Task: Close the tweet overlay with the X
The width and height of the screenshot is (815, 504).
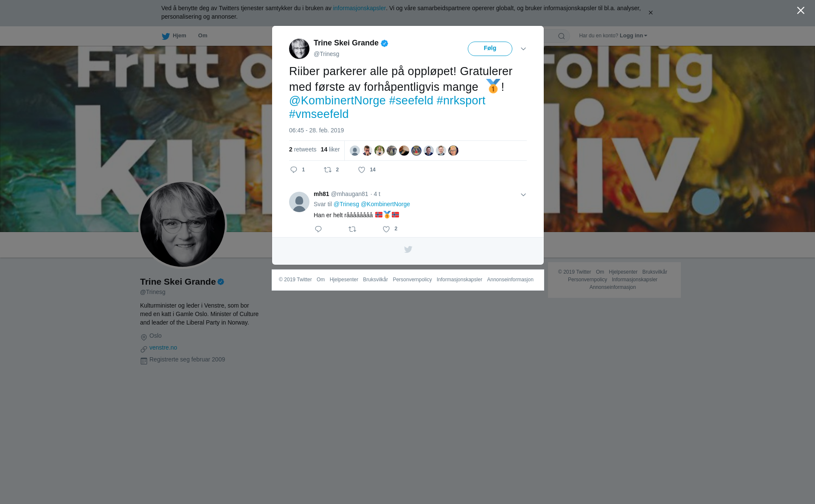Action: (801, 11)
